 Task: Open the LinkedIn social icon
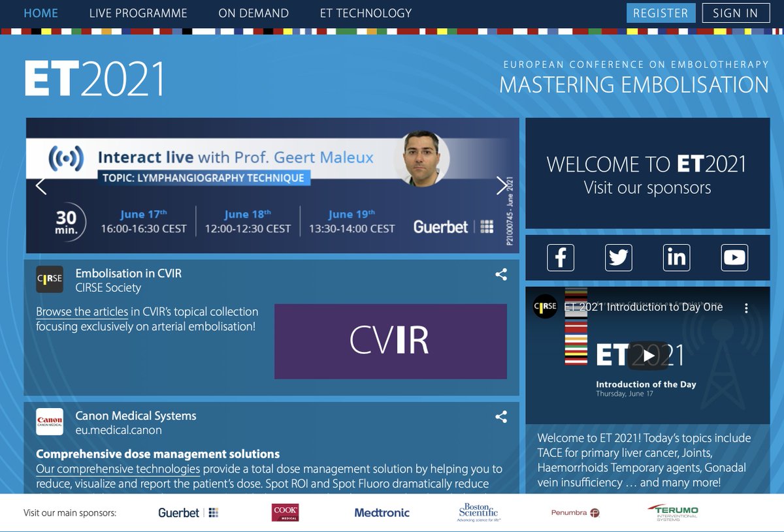[x=676, y=257]
